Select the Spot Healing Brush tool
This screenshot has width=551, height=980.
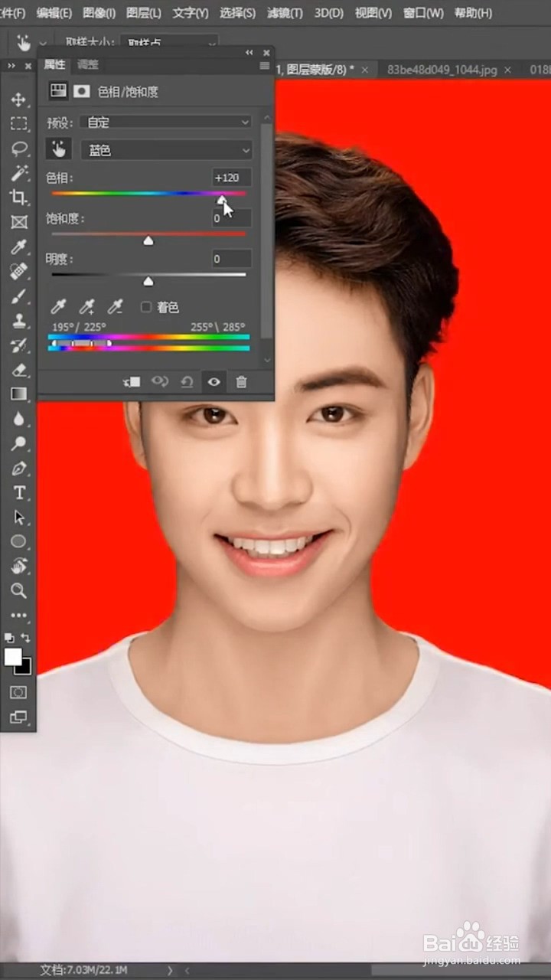pyautogui.click(x=18, y=271)
